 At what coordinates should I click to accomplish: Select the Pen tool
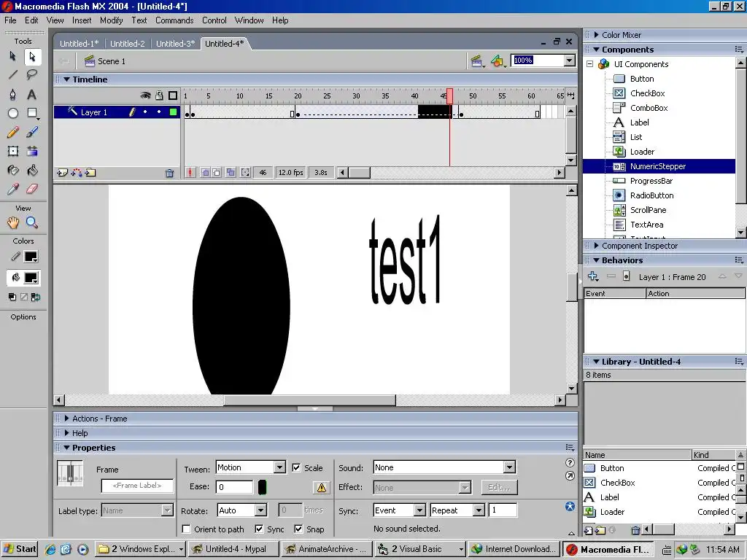(x=13, y=94)
